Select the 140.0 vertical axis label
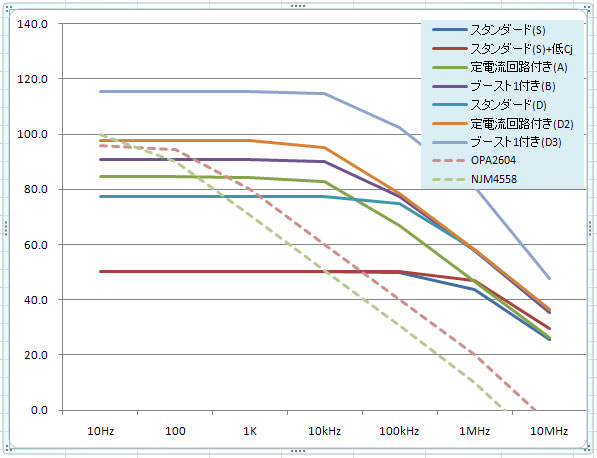 pos(32,24)
